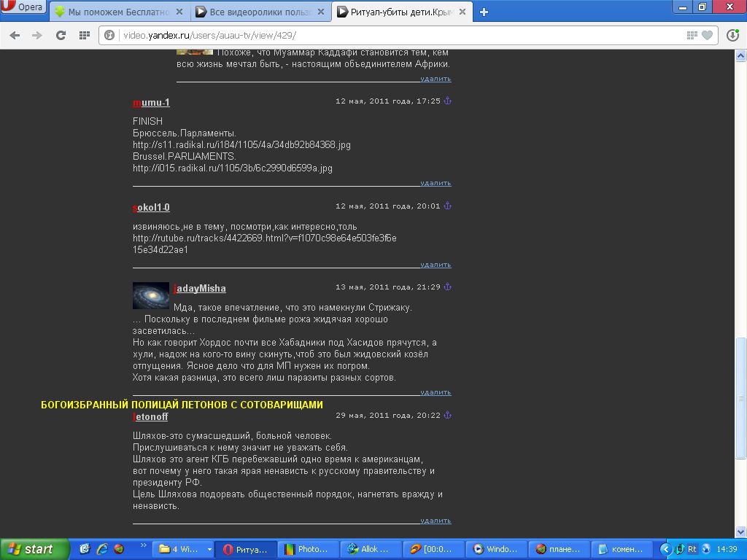747x560 pixels.
Task: Expand hidden system tray icons arrow
Action: click(666, 550)
